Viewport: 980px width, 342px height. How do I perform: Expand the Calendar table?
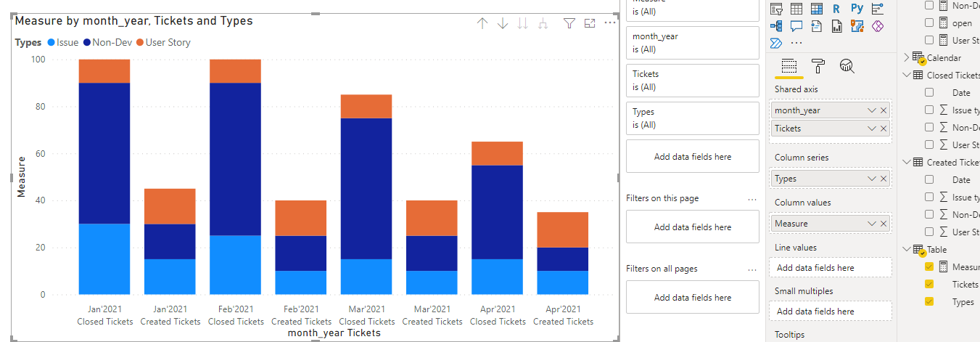pos(906,57)
